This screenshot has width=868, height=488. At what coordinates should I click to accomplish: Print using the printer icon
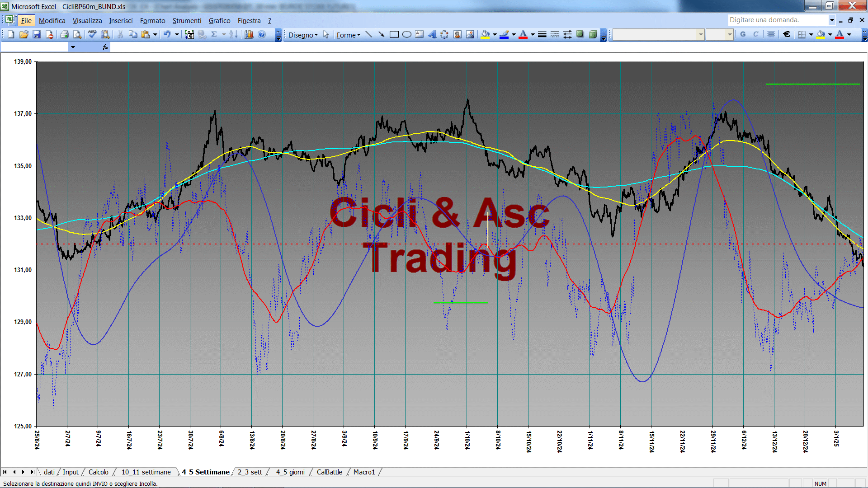tap(64, 34)
